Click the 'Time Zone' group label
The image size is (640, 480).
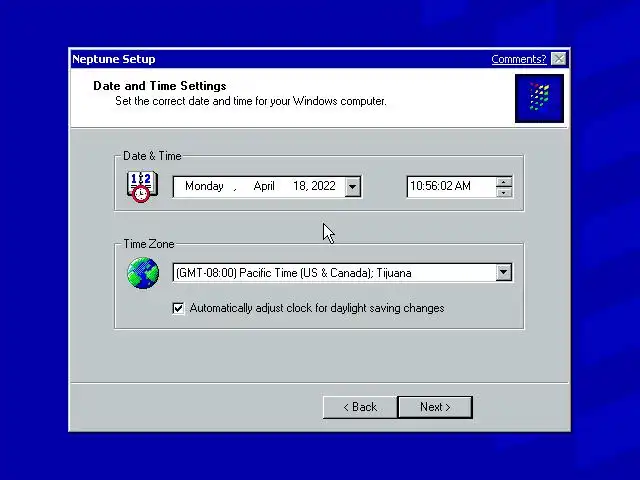tap(149, 244)
